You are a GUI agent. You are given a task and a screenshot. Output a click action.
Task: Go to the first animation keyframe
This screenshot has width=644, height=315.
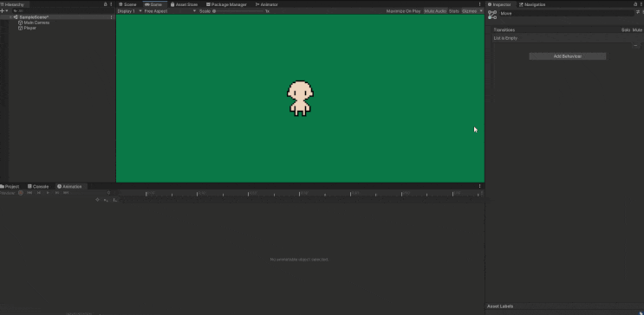click(29, 193)
